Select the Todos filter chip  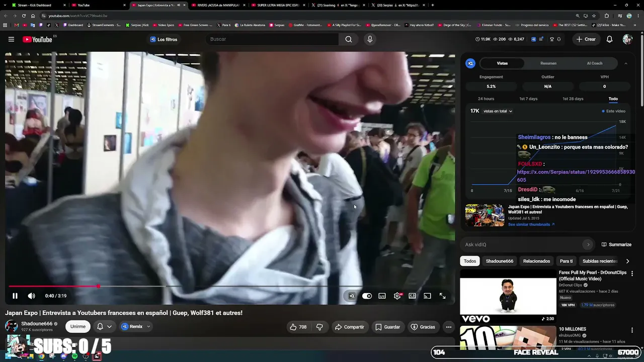coord(470,261)
